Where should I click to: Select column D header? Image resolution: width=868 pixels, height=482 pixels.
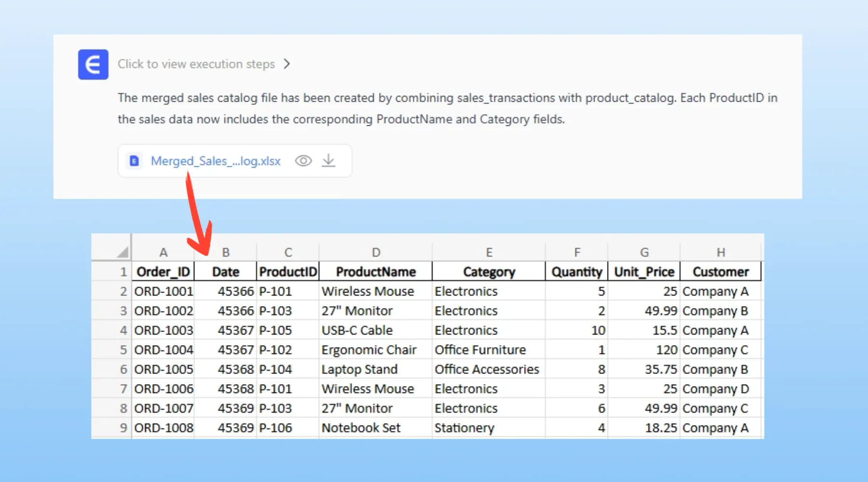pyautogui.click(x=376, y=253)
